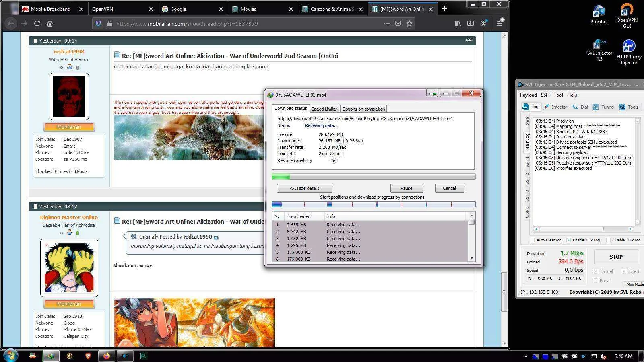Open page actions three-dot menu
The height and width of the screenshot is (362, 644).
(386, 23)
